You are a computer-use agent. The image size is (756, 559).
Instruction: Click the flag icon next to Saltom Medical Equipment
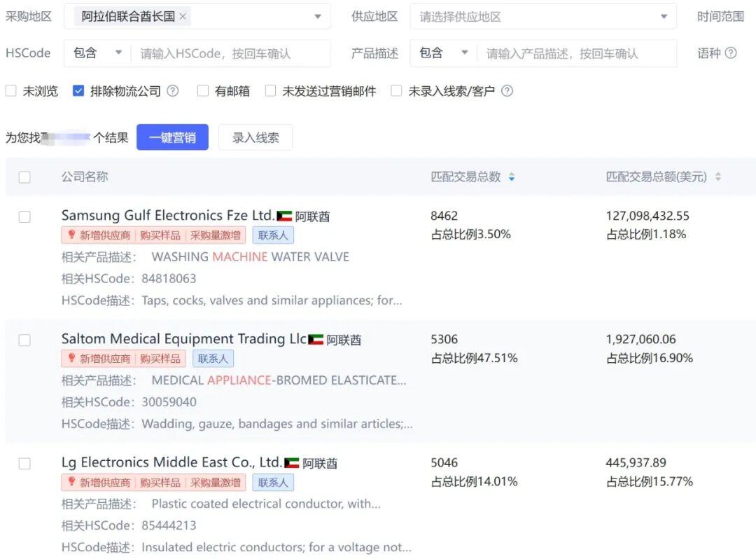[314, 339]
